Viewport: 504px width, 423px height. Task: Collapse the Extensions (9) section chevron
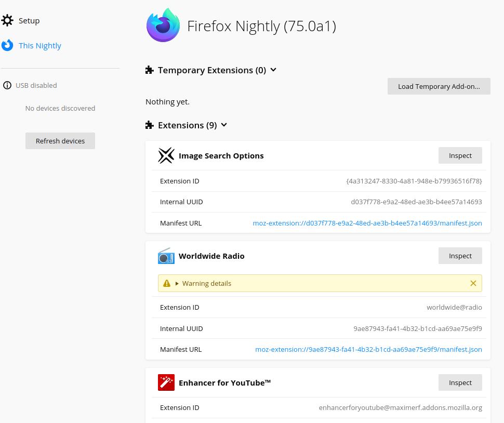(x=224, y=125)
